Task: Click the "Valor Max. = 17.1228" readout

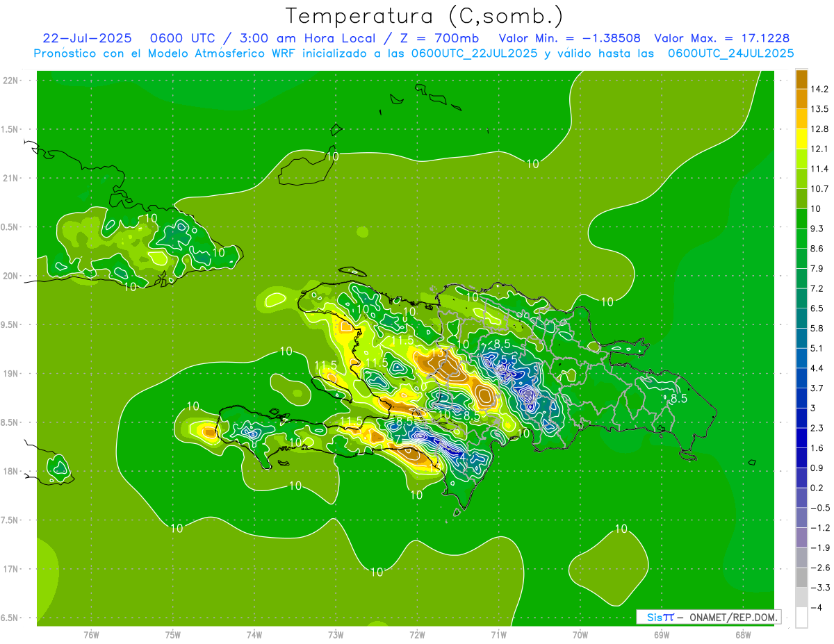Action: click(722, 38)
